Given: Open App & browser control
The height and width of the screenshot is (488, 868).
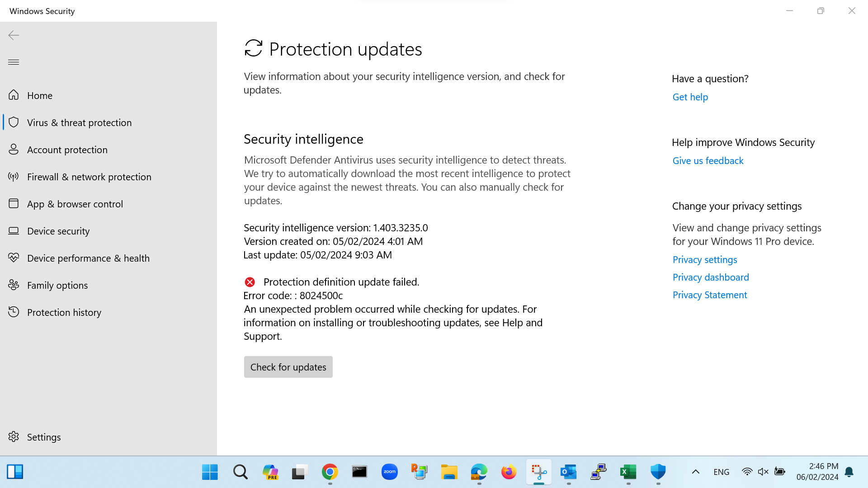Looking at the screenshot, I should click(x=108, y=204).
